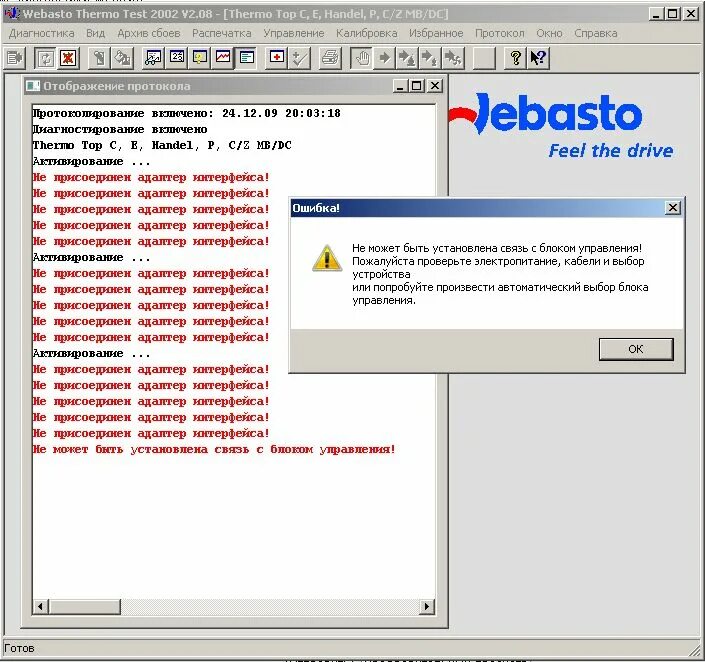Click the plus checkmark toolbar icon
Viewport: 705px width, 662px height.
click(299, 58)
